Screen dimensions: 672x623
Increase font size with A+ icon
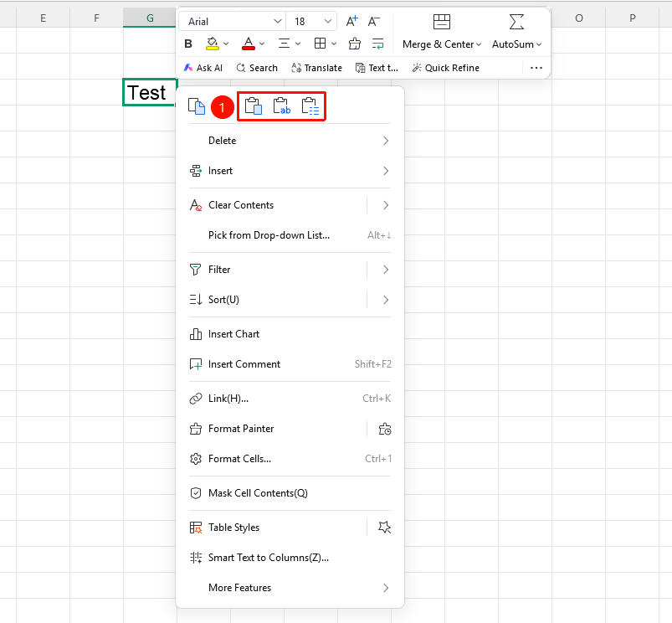[x=351, y=21]
